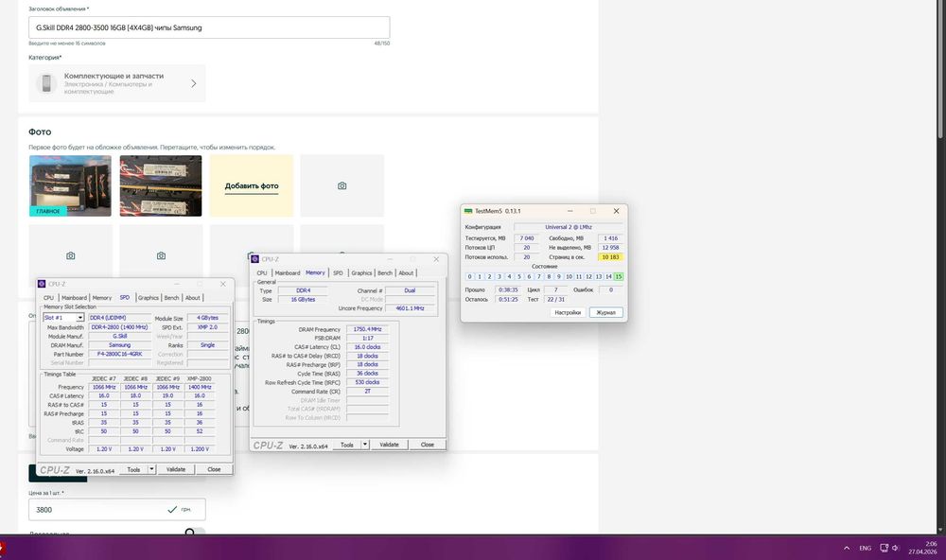This screenshot has width=946, height=560.
Task: Open the Bench tab in the SPD window
Action: [171, 297]
